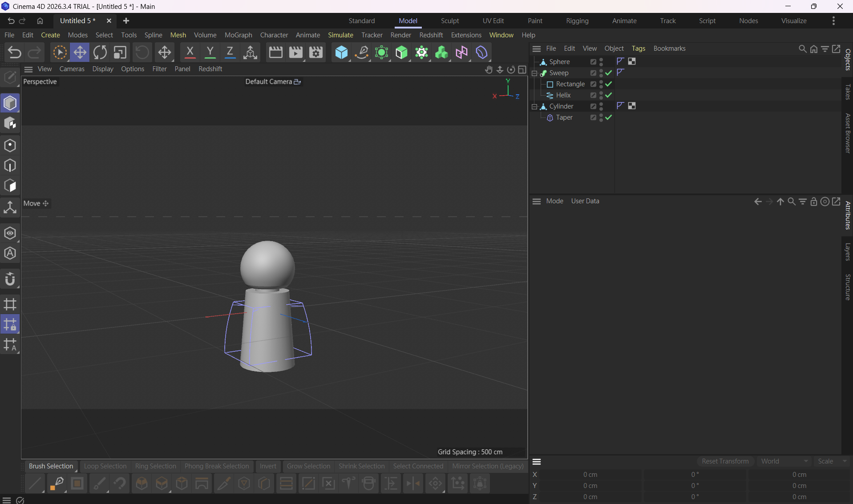
Task: Open the deformer Bend icon
Action: click(482, 52)
